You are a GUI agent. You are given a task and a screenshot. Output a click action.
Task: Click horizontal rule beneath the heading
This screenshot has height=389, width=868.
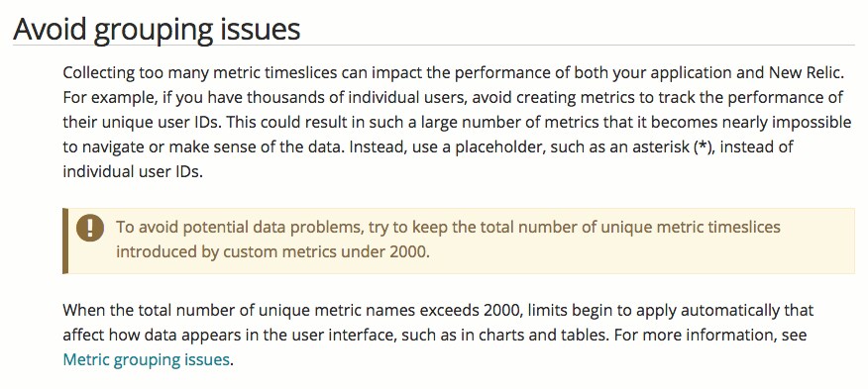[434, 45]
